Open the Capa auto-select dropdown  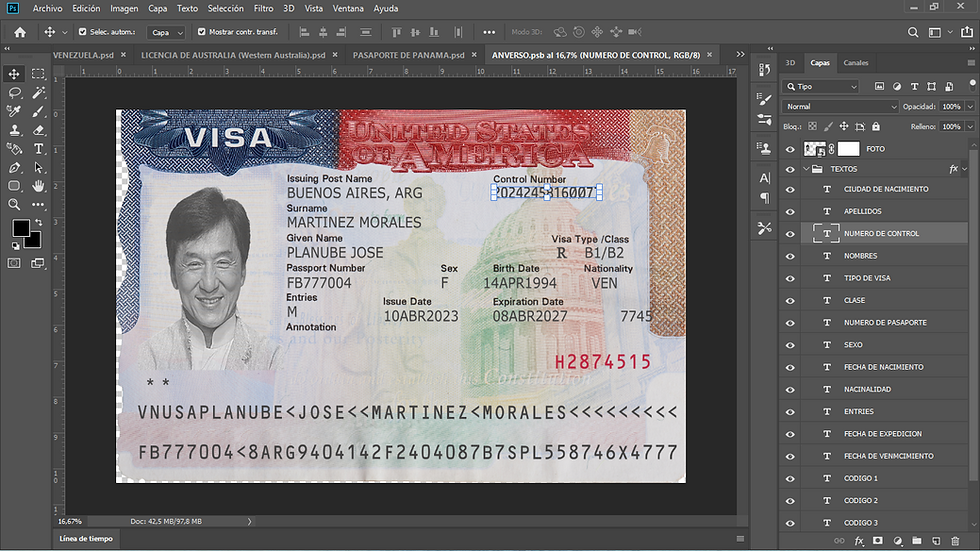click(x=166, y=32)
